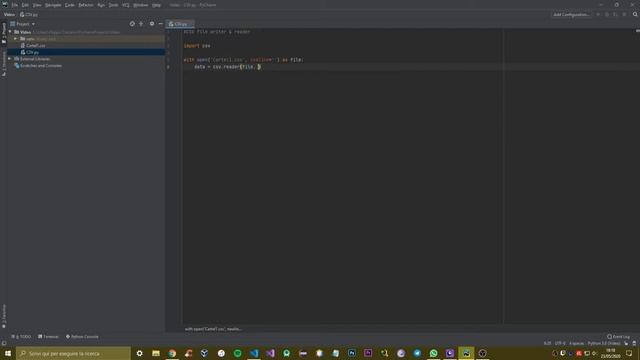Image resolution: width=640 pixels, height=360 pixels.
Task: Open the Event Log
Action: (x=618, y=337)
